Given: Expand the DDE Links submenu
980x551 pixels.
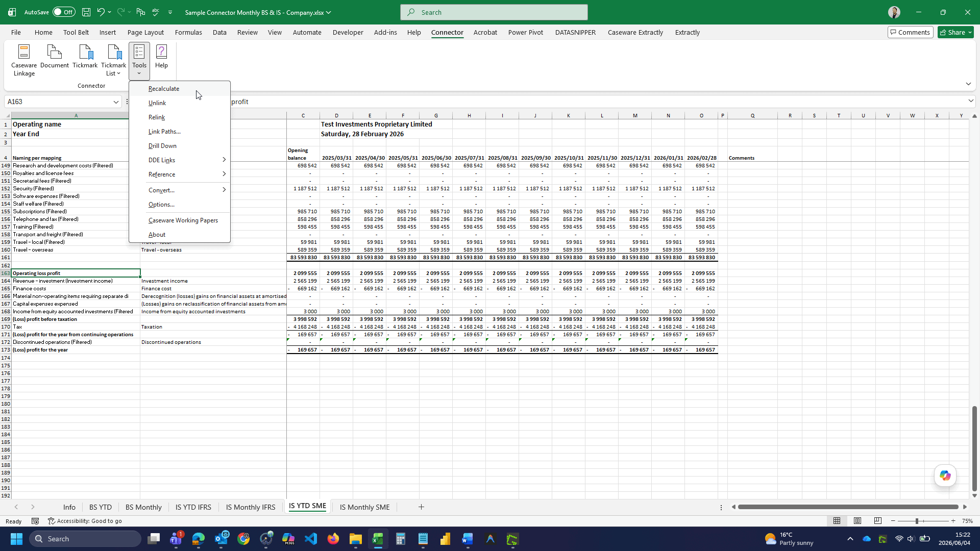Looking at the screenshot, I should [179, 160].
